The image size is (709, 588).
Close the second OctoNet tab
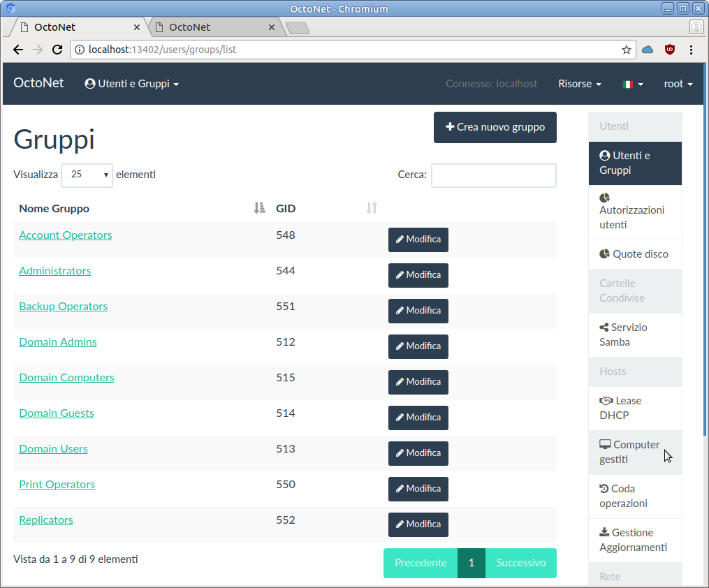point(271,27)
